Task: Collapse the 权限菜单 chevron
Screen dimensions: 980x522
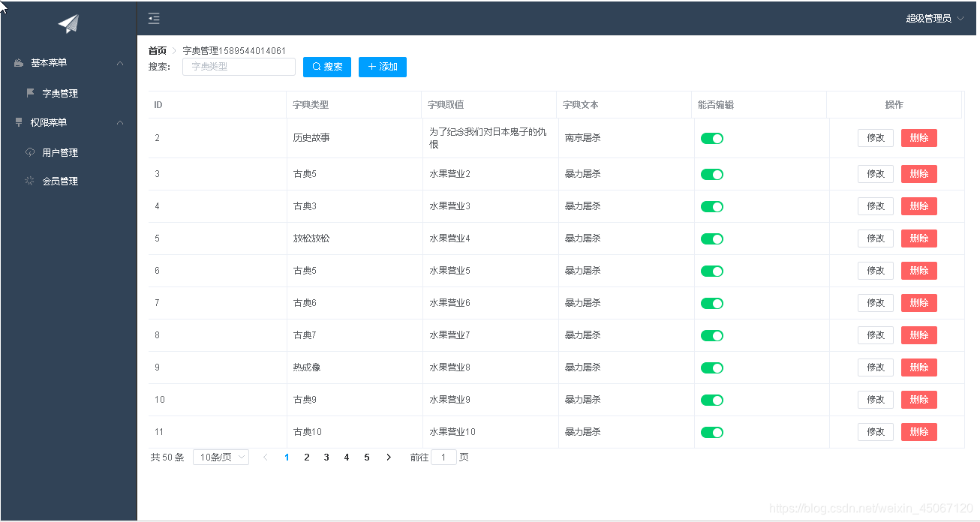Action: (120, 122)
